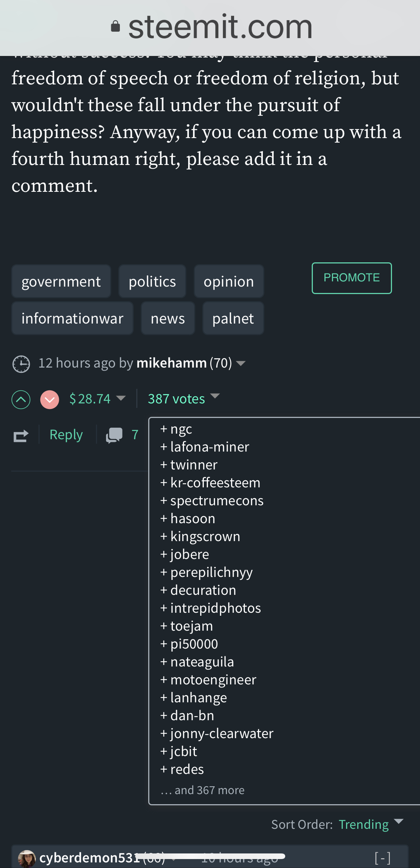The width and height of the screenshot is (420, 868).
Task: Expand mikehamm author dropdown arrow
Action: (241, 363)
